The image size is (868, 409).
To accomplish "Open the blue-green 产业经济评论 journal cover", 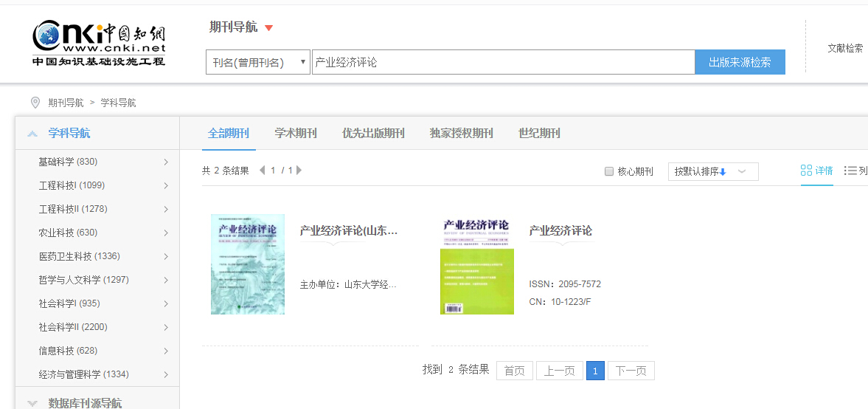I will point(248,264).
